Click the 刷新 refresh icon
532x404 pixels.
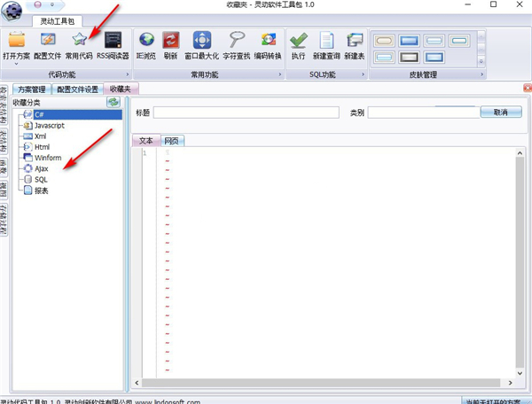click(171, 41)
